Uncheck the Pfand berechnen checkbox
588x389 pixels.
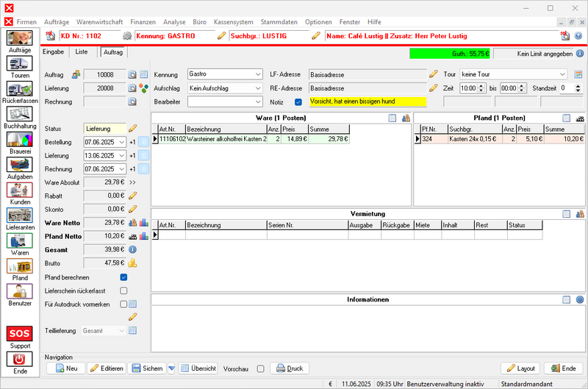pyautogui.click(x=123, y=277)
